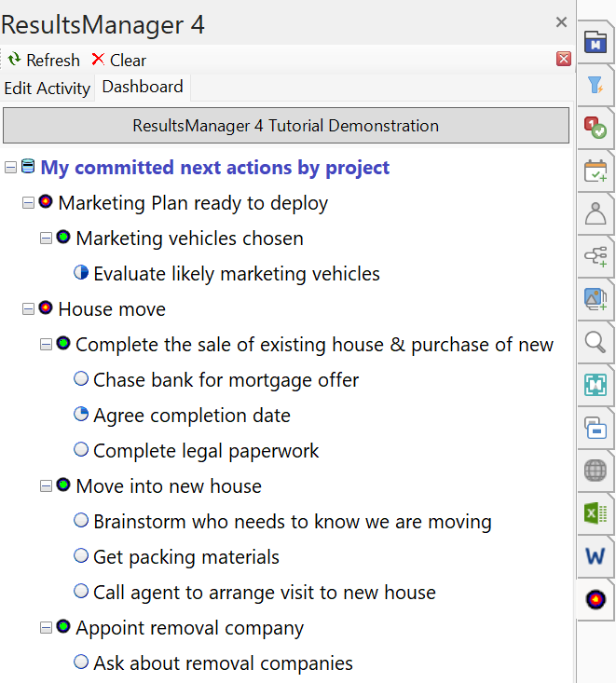This screenshot has width=616, height=683.
Task: Open the Word W side tab
Action: [595, 556]
